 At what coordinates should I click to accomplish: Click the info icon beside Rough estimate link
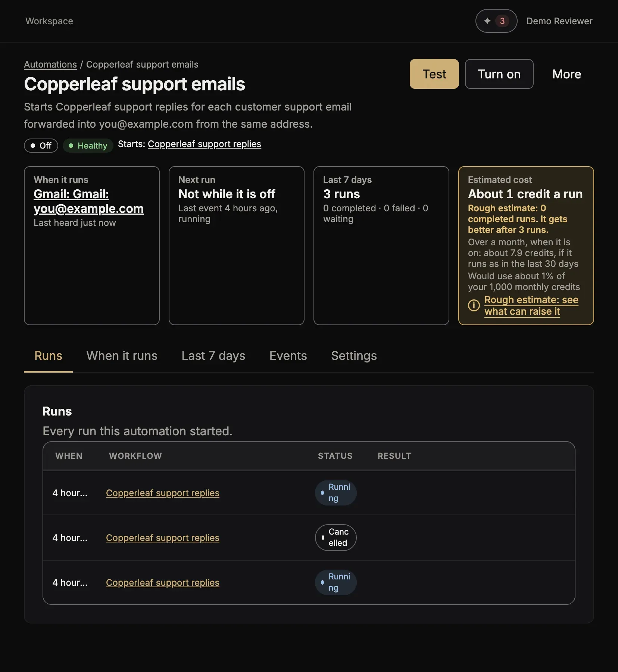tap(474, 305)
